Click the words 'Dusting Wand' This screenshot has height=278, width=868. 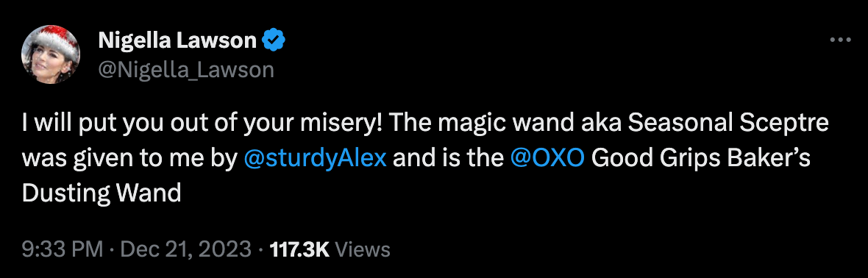click(x=102, y=193)
